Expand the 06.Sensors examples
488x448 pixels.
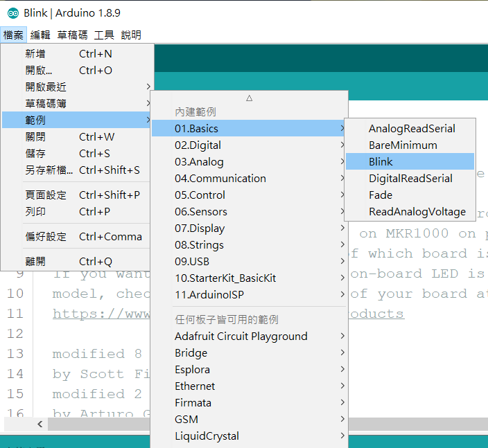point(249,212)
